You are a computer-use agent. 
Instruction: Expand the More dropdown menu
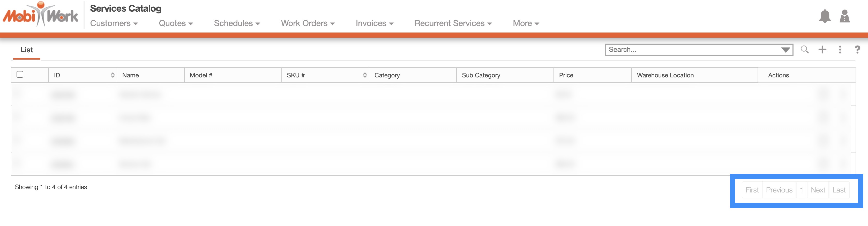coord(526,23)
